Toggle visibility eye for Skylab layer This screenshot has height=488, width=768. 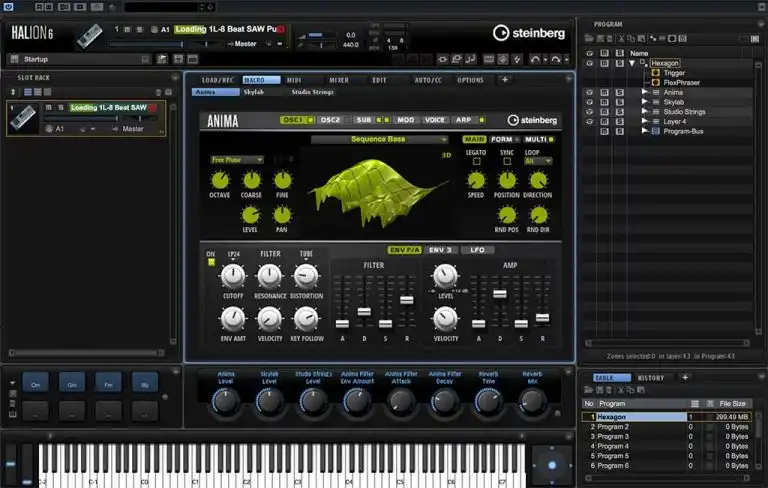(589, 102)
